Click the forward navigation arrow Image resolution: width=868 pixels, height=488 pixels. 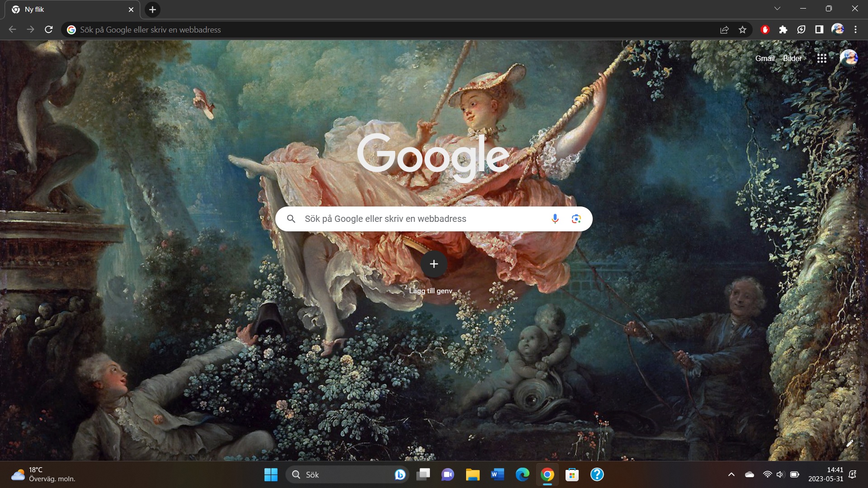point(30,29)
